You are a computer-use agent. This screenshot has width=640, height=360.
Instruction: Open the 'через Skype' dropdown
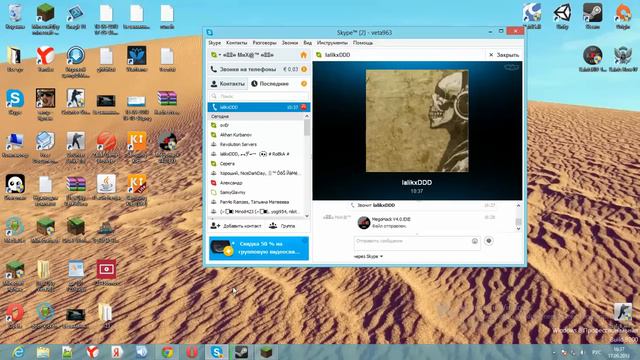(x=368, y=256)
